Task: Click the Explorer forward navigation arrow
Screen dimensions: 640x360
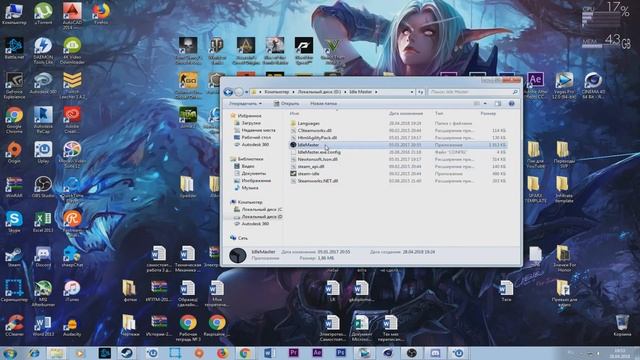Action: point(239,92)
